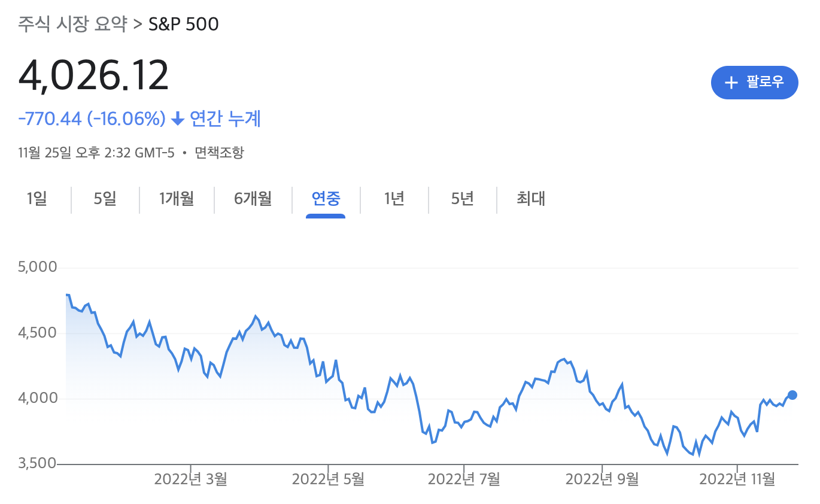Viewport: 820px width, 504px height.
Task: Click the 2022년 5월 x-axis label
Action: tap(328, 479)
